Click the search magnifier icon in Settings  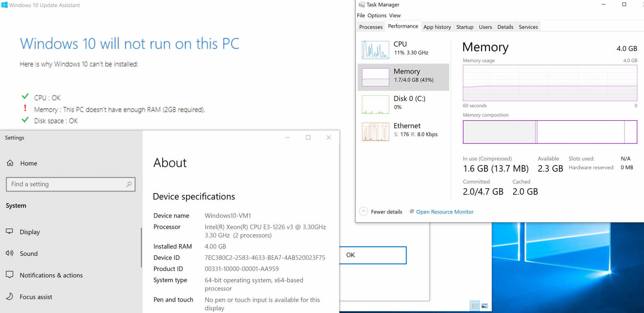pos(129,184)
